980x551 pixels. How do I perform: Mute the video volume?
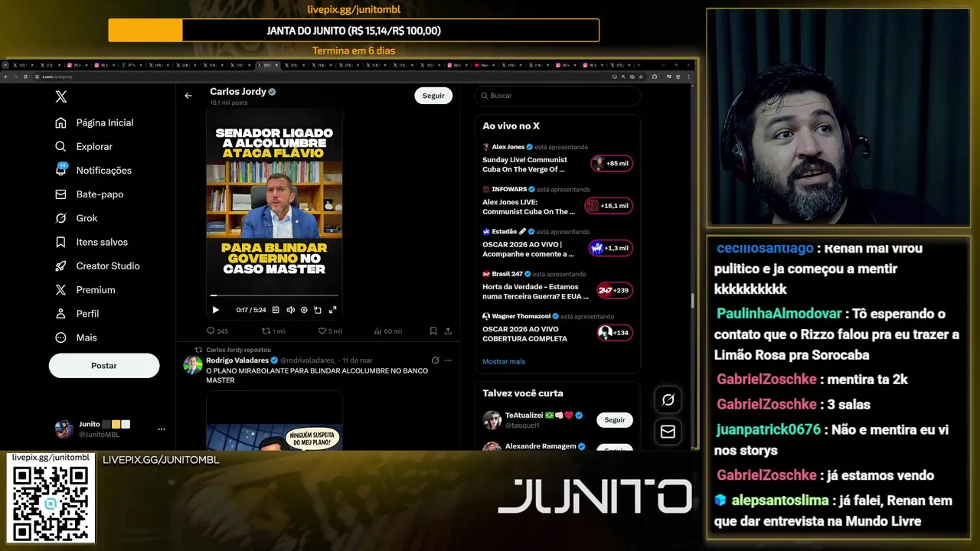point(290,310)
